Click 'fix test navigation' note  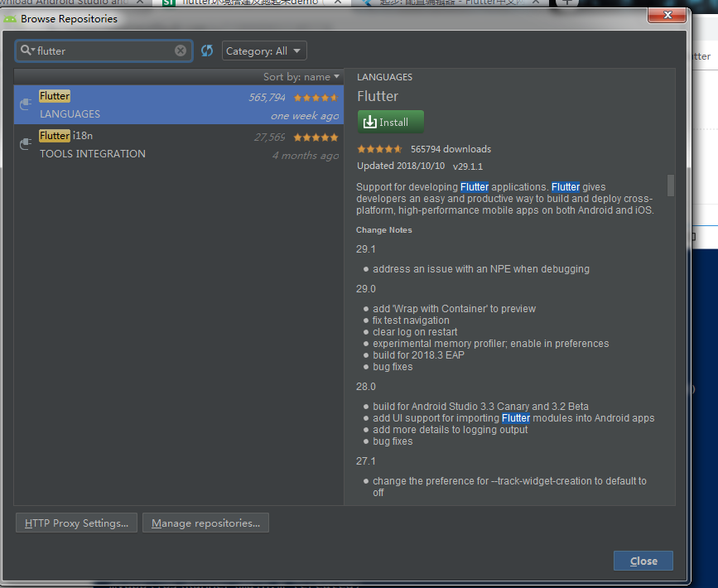pos(411,321)
